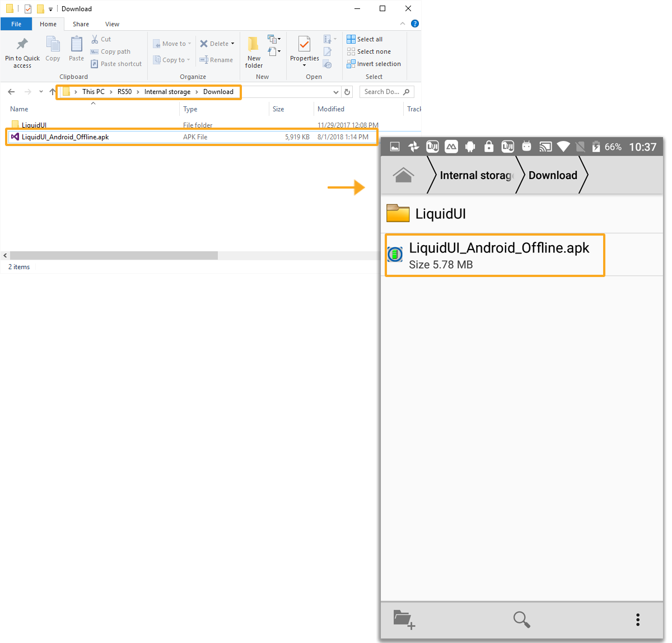Screen dimensions: 672x643
Task: Click the Search Download input box
Action: click(387, 92)
